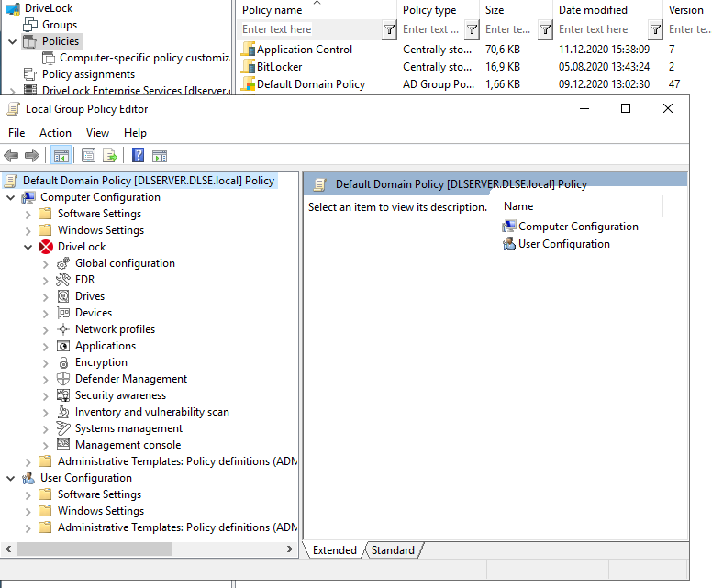Screen dimensions: 712x588
Task: Collapse the Computer Configuration tree node
Action: [11, 197]
